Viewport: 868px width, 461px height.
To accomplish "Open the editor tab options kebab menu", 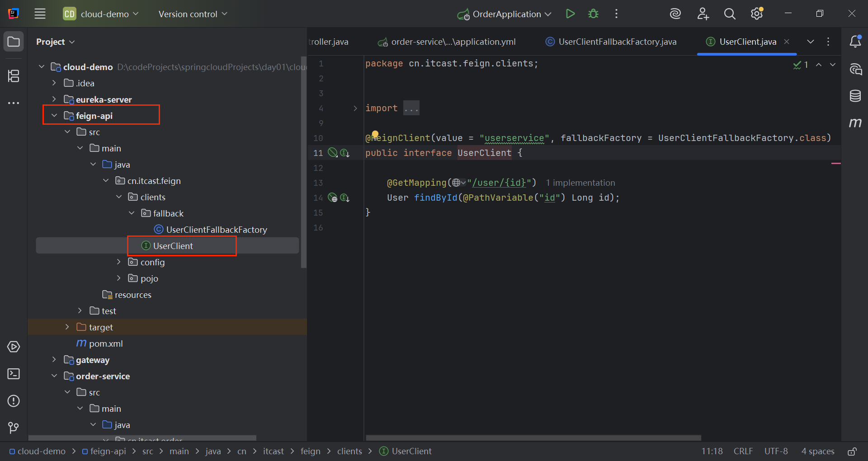I will (x=828, y=42).
